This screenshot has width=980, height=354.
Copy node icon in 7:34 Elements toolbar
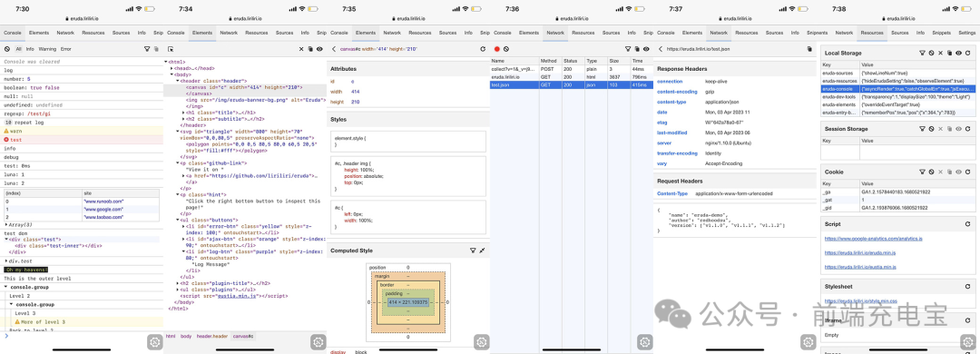coord(310,48)
